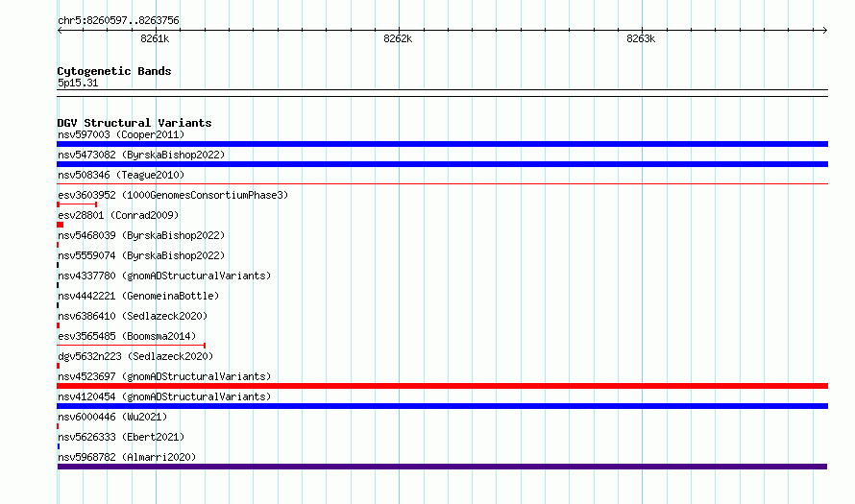Click the thin red line under nsv508346

click(x=442, y=184)
